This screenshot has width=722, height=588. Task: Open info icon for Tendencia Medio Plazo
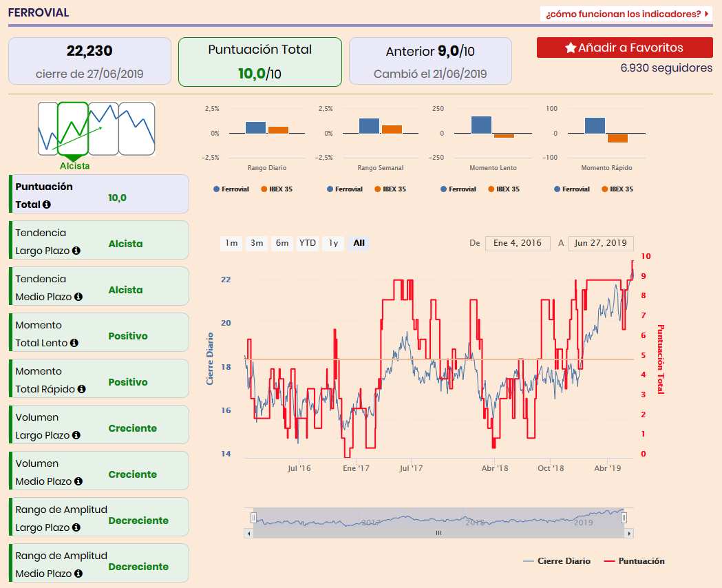[x=78, y=297]
